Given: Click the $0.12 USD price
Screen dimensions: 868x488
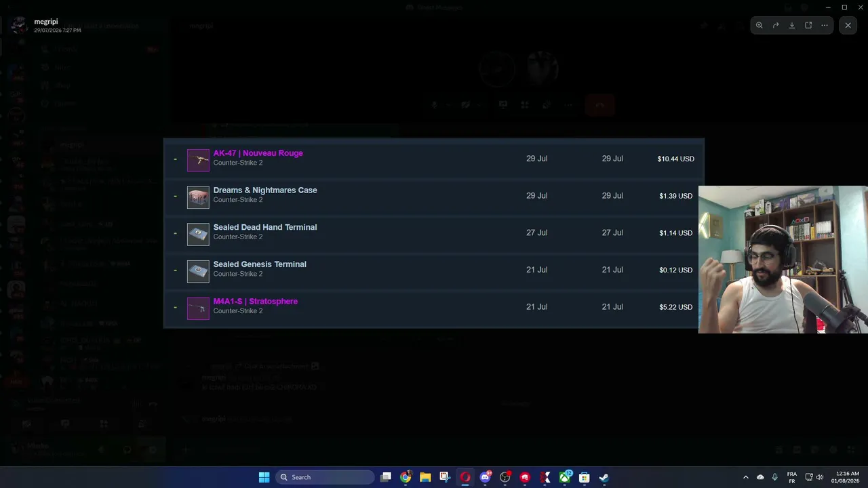Looking at the screenshot, I should 676,270.
